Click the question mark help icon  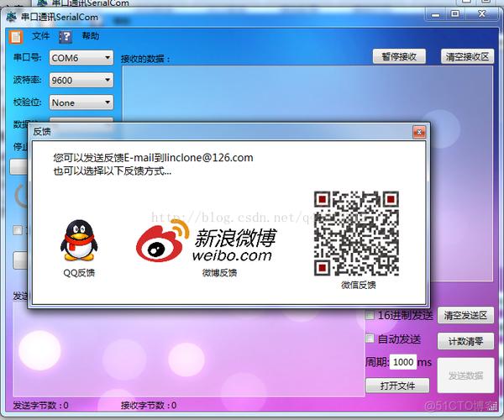(x=66, y=37)
